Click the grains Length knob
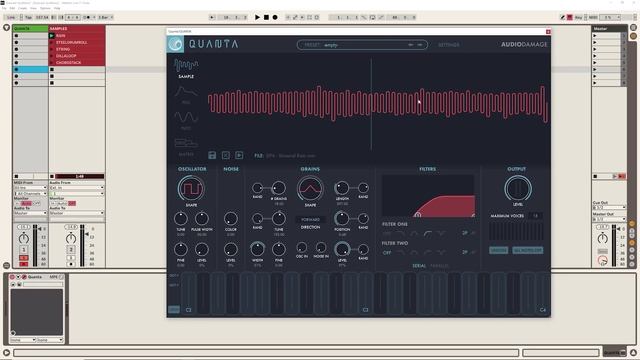The height and width of the screenshot is (360, 640). (x=342, y=188)
